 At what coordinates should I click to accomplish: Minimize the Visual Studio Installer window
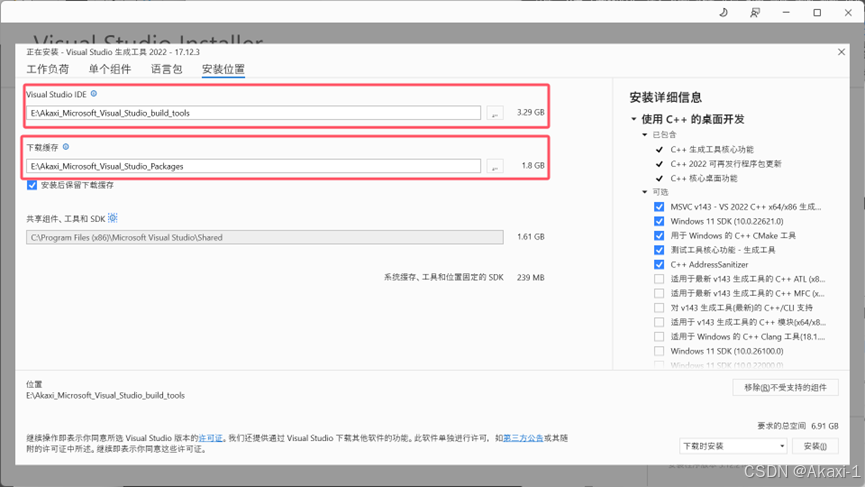coord(786,13)
